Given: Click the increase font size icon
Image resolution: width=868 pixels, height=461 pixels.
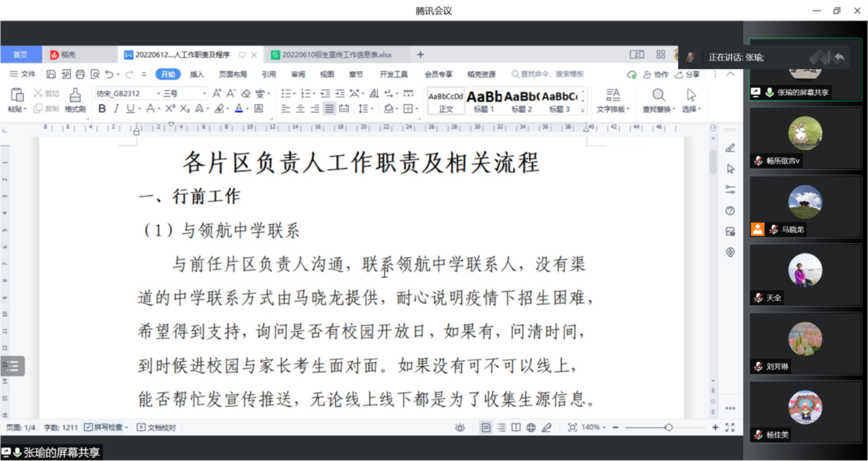Looking at the screenshot, I should tap(216, 93).
